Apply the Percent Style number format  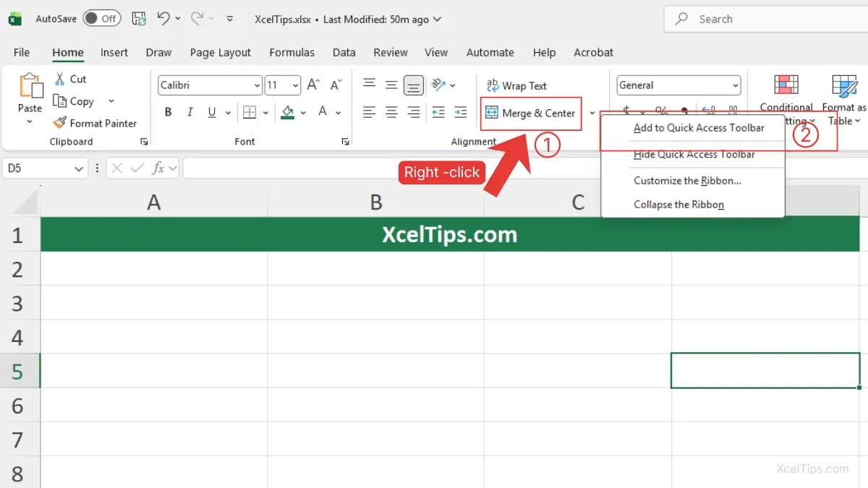pos(661,111)
